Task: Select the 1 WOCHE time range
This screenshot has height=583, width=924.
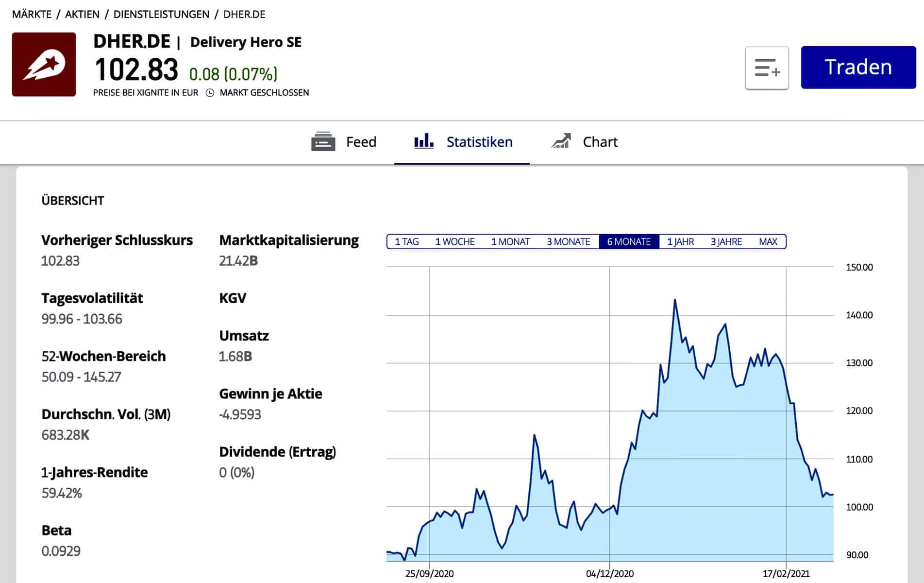Action: pyautogui.click(x=454, y=241)
